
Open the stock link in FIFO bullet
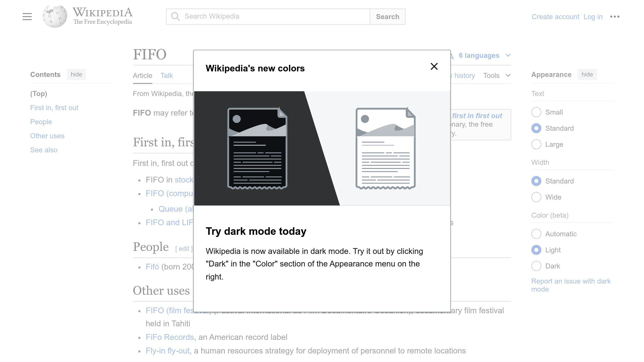[x=184, y=180]
